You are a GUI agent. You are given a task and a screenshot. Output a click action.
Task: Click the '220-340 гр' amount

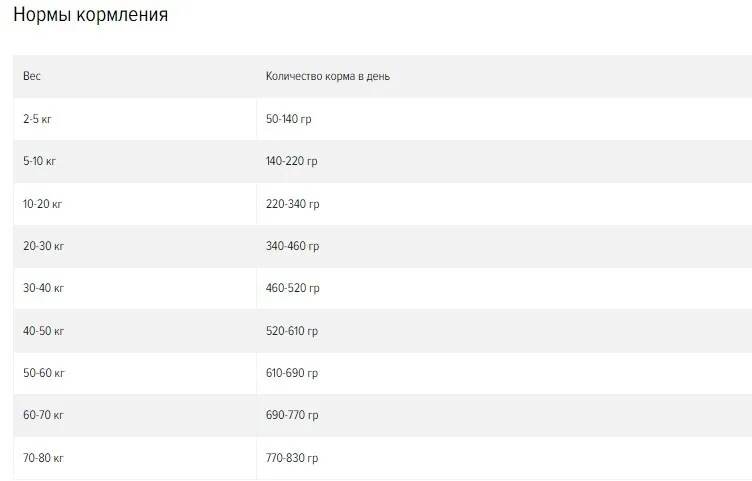point(293,204)
